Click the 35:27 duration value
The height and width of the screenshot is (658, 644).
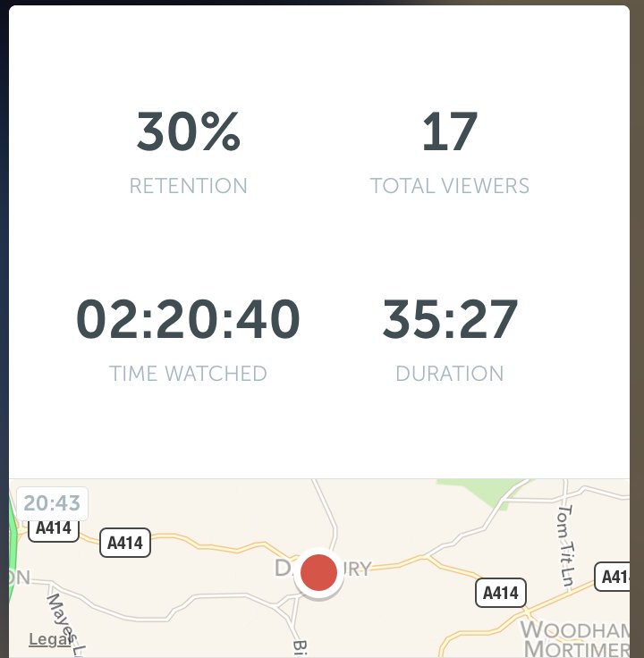(450, 318)
